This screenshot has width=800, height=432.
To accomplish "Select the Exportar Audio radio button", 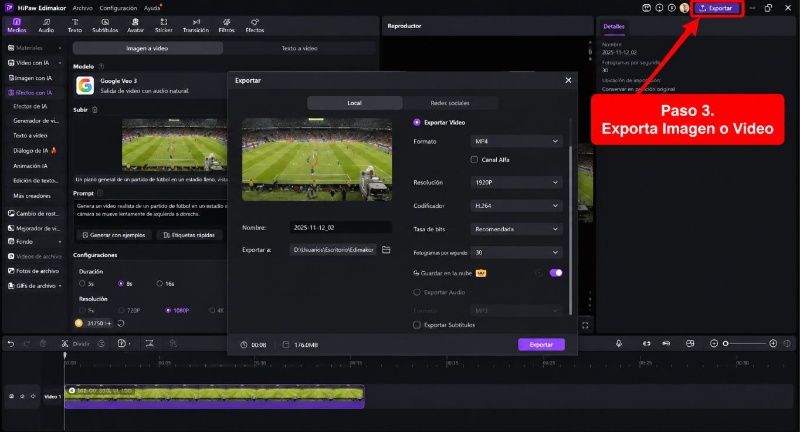I will pyautogui.click(x=417, y=292).
